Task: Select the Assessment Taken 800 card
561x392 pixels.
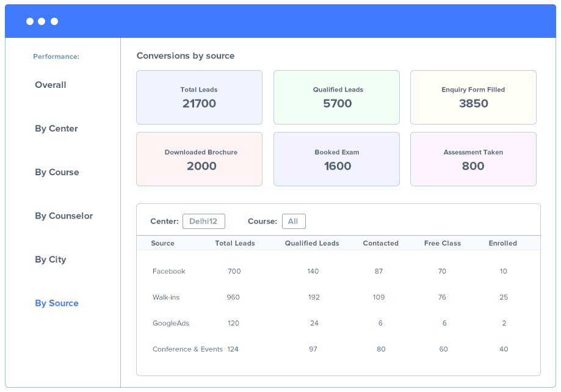Action: 473,159
